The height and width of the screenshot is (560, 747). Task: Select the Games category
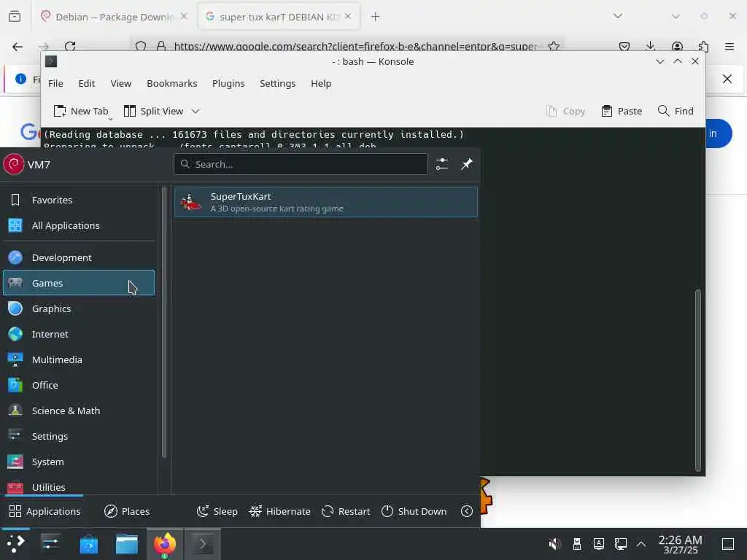pyautogui.click(x=79, y=283)
